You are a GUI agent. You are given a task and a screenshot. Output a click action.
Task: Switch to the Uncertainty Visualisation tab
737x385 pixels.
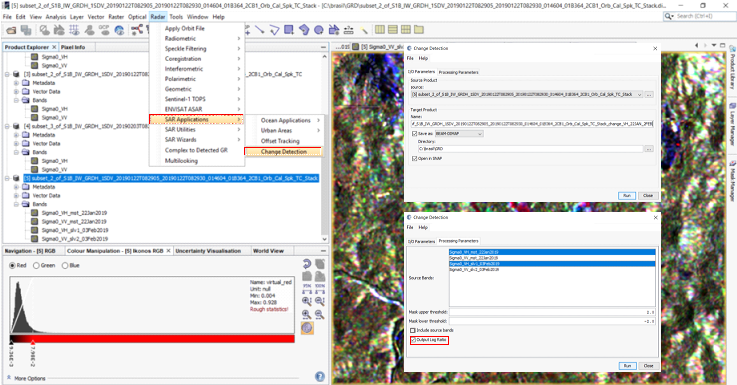pos(208,251)
